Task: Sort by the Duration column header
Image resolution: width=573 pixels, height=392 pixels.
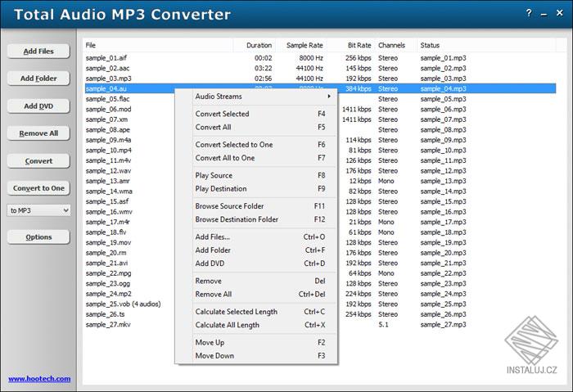Action: click(255, 45)
